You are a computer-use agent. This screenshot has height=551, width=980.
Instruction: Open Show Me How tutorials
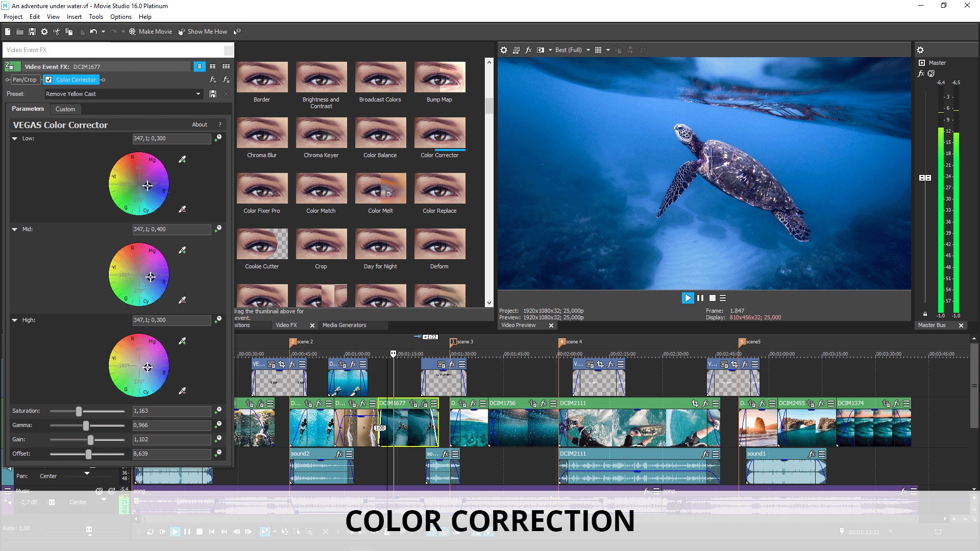click(x=203, y=32)
